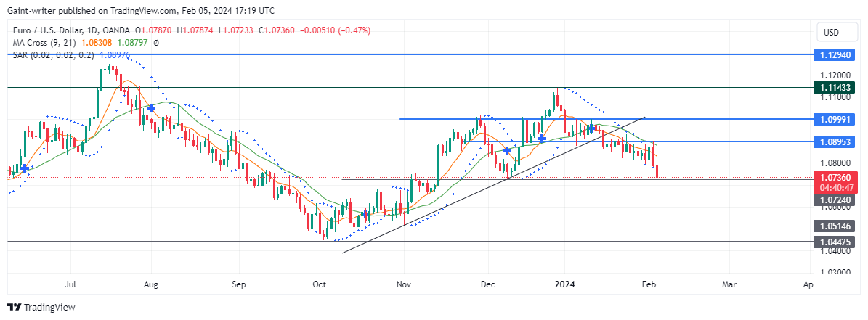Image resolution: width=868 pixels, height=320 pixels.
Task: Click the 04:40:47 candle countdown timer
Action: (x=835, y=188)
